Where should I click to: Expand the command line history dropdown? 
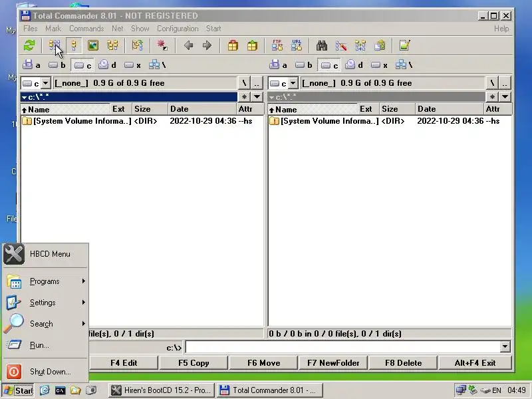[x=505, y=346]
